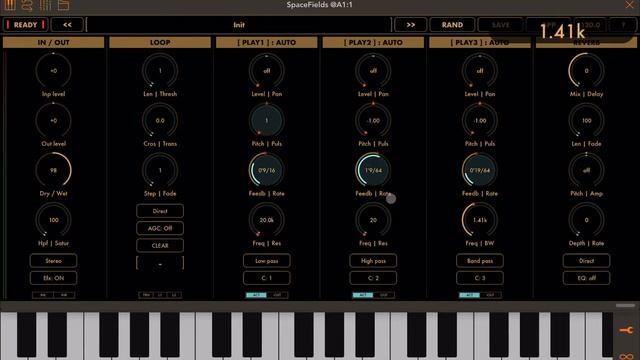Toggle the Stereo mode button
Image resolution: width=640 pixels, height=360 pixels.
[x=53, y=261]
